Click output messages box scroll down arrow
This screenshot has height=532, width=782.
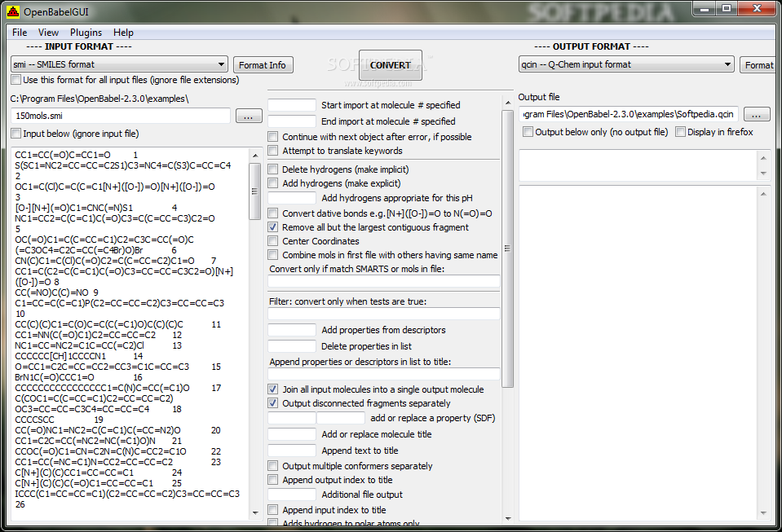[763, 174]
